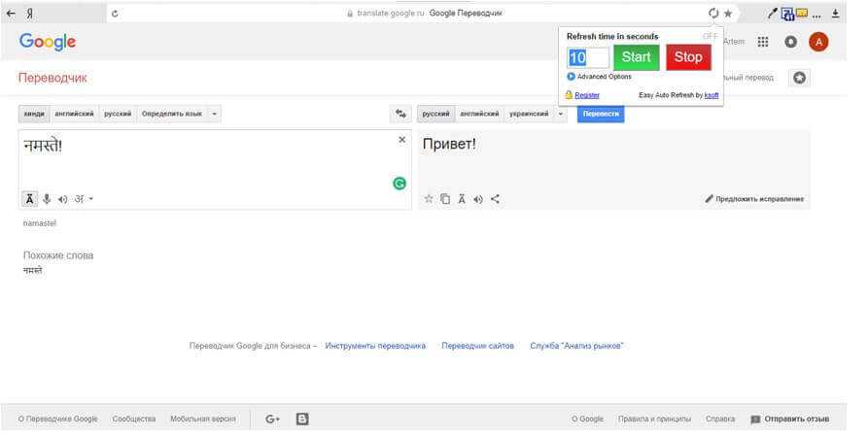The height and width of the screenshot is (436, 868).
Task: Select английский as source language
Action: pyautogui.click(x=74, y=114)
